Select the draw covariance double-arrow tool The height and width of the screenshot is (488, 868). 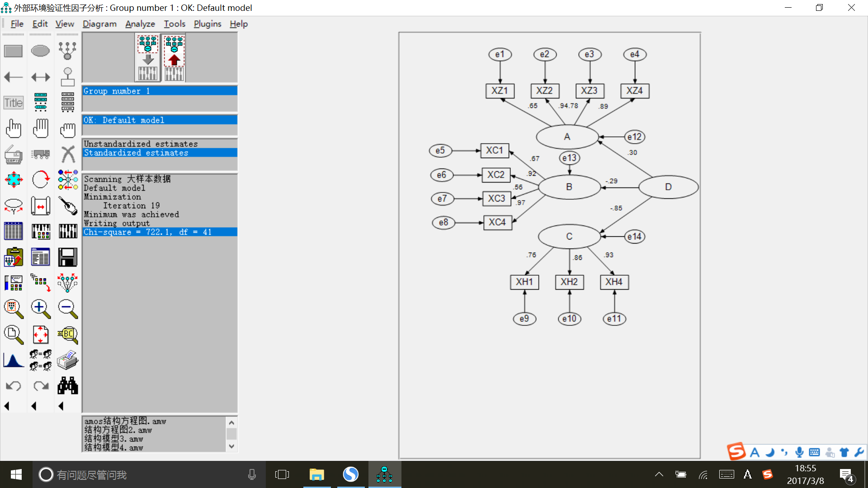tap(40, 77)
